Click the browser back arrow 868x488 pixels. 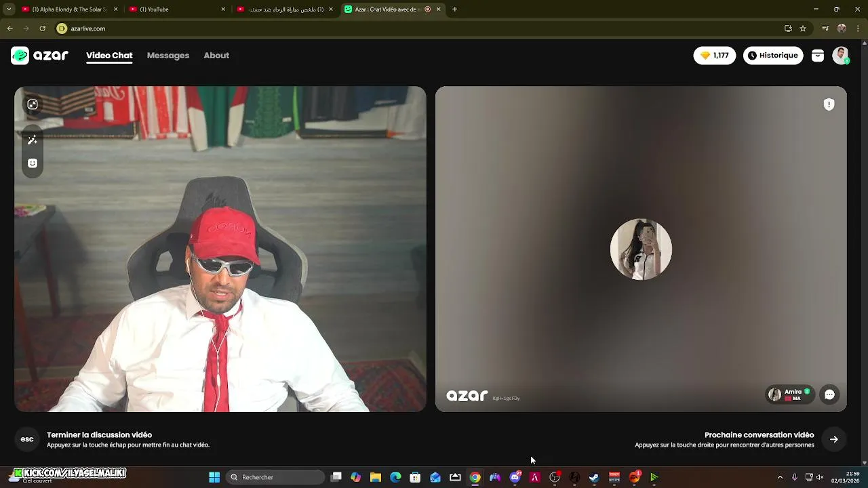(x=9, y=28)
